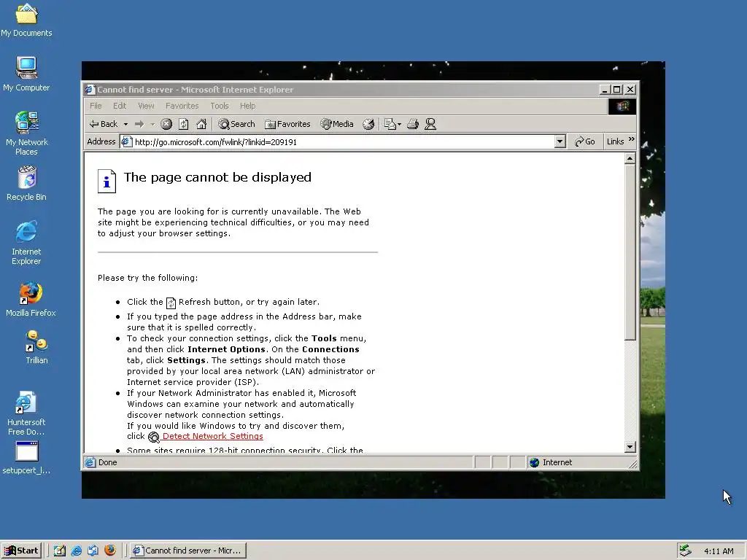Click the Edit page toolbar icon
The height and width of the screenshot is (560, 747).
point(390,124)
